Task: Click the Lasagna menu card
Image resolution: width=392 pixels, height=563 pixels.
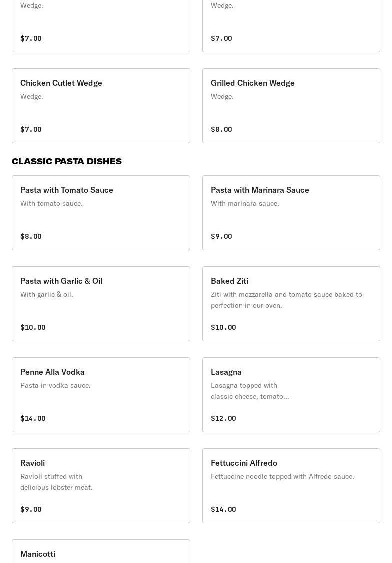Action: [291, 395]
